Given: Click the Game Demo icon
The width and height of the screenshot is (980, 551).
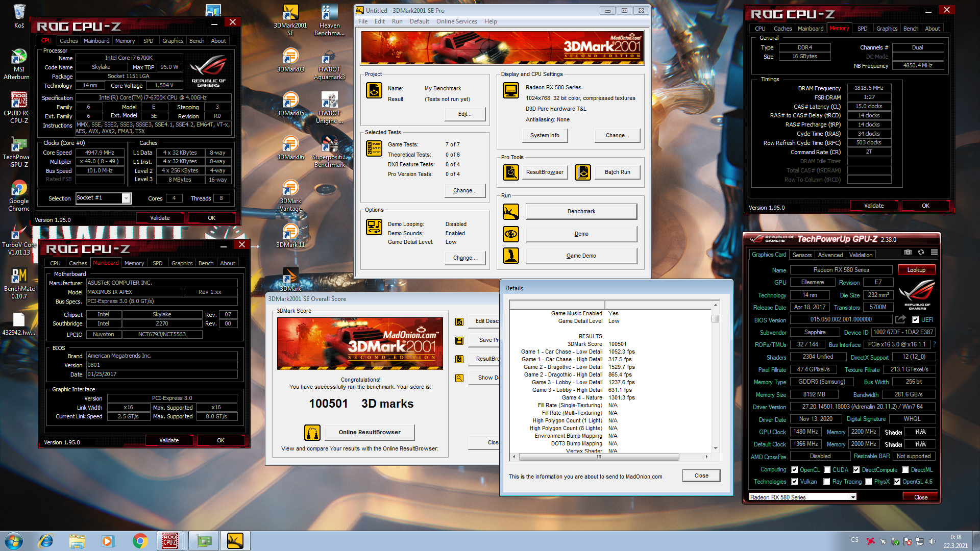Looking at the screenshot, I should 511,256.
